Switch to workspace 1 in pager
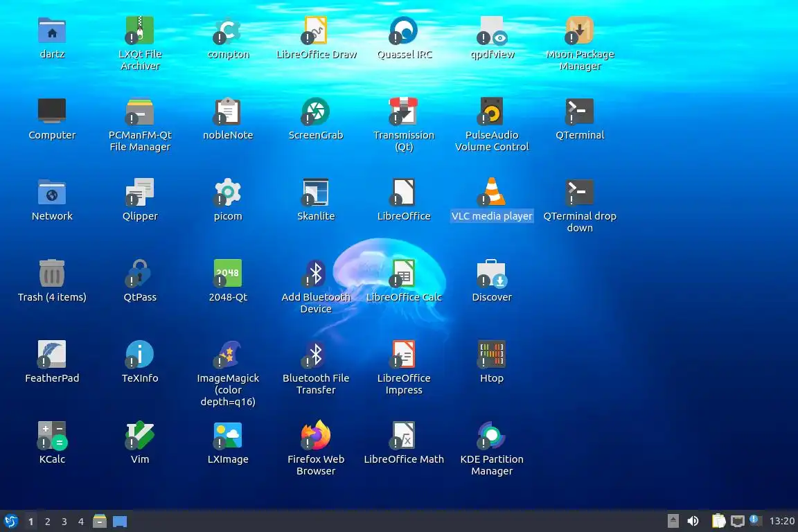Screen dimensions: 798x532 tap(31, 522)
